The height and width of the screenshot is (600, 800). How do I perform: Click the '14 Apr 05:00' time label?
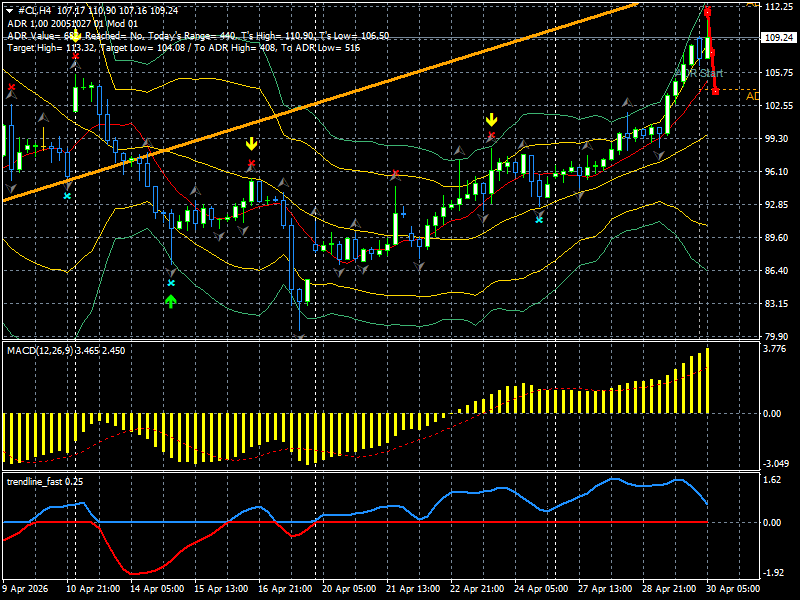pos(157,589)
